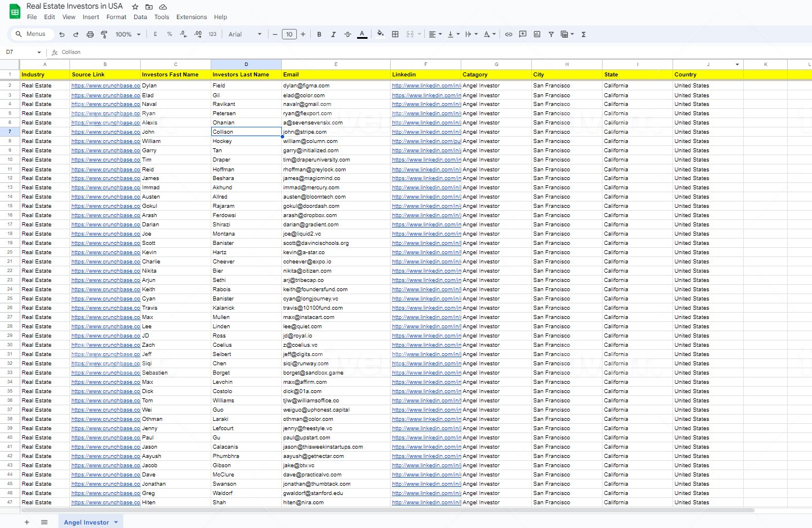Image resolution: width=812 pixels, height=528 pixels.
Task: Select the Paint format tool
Action: pyautogui.click(x=104, y=34)
